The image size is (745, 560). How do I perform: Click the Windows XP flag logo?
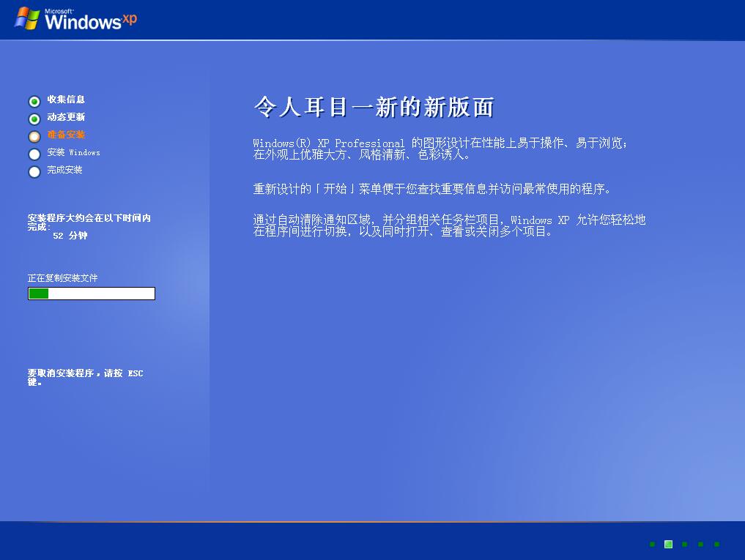point(28,19)
